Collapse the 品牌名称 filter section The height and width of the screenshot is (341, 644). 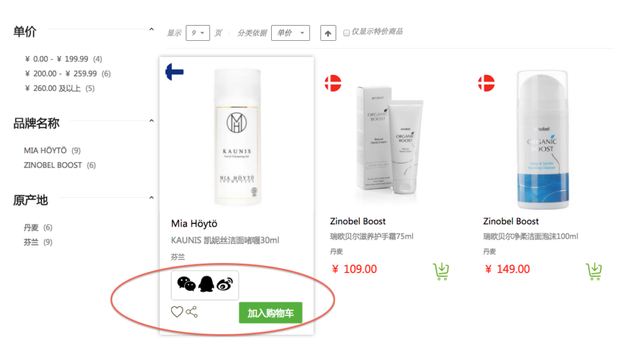151,121
